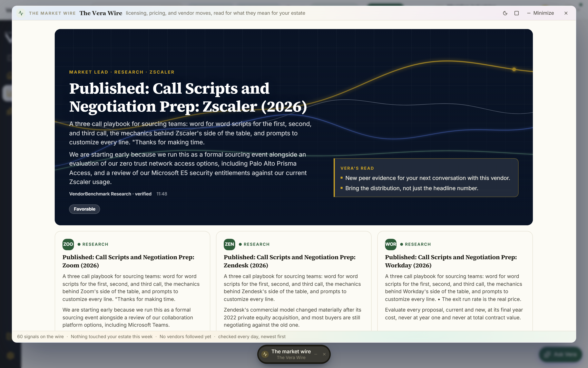Open the Zoom (2026) negotiation prep card title
The width and height of the screenshot is (588, 368).
coord(128,261)
